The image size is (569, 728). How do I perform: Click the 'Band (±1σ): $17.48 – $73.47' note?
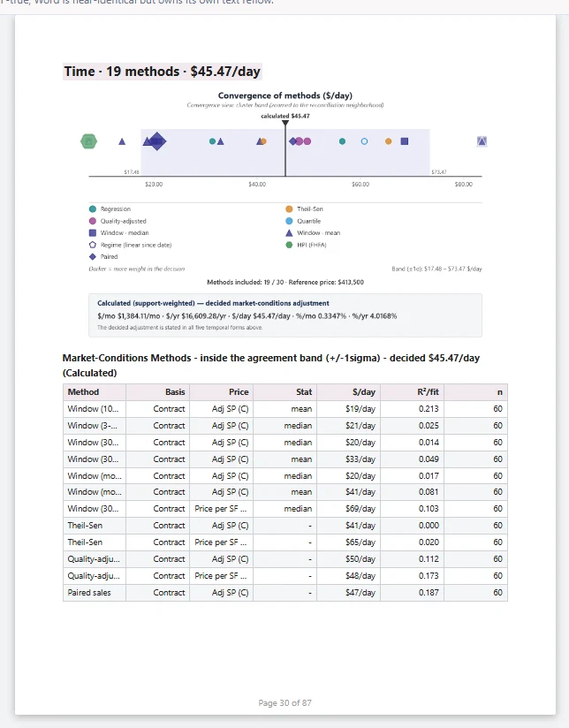tap(437, 269)
